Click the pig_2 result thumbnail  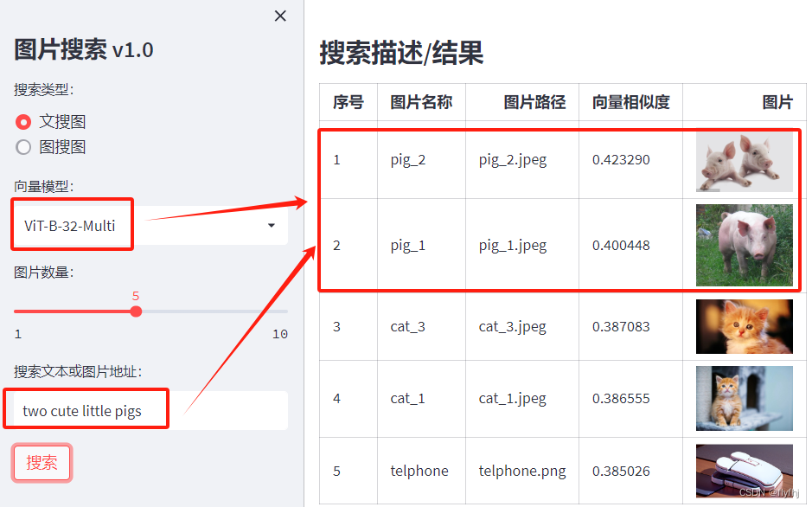[742, 161]
